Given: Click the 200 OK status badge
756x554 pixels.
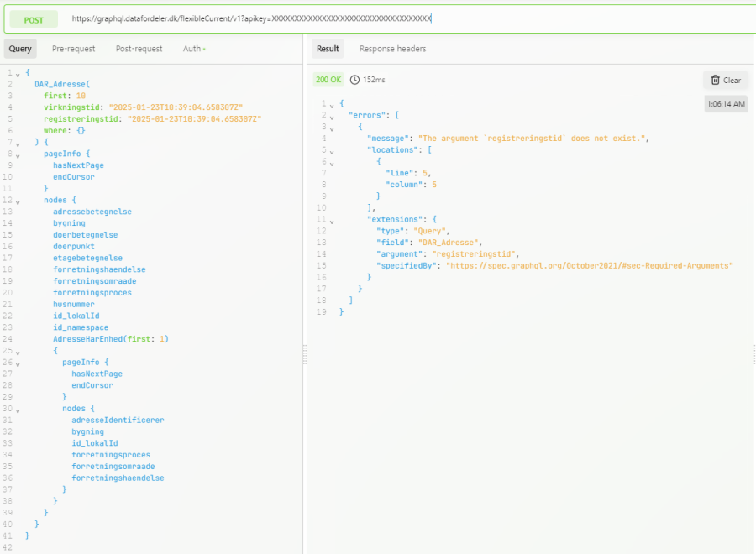Looking at the screenshot, I should [x=328, y=80].
